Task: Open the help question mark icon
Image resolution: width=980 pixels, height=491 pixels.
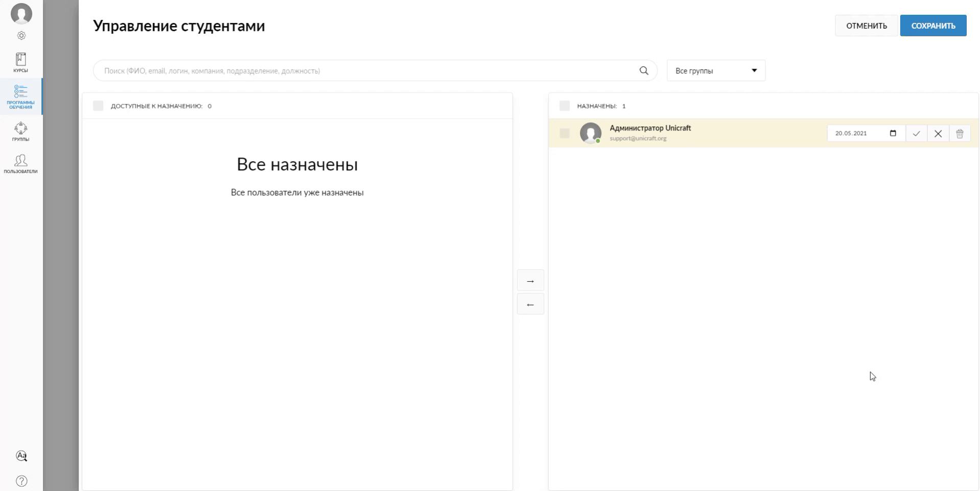Action: click(21, 481)
